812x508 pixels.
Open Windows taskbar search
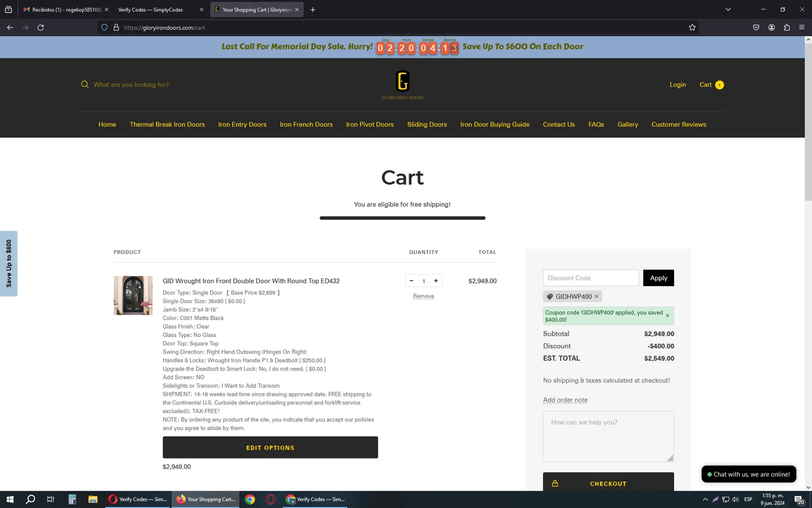pos(30,499)
